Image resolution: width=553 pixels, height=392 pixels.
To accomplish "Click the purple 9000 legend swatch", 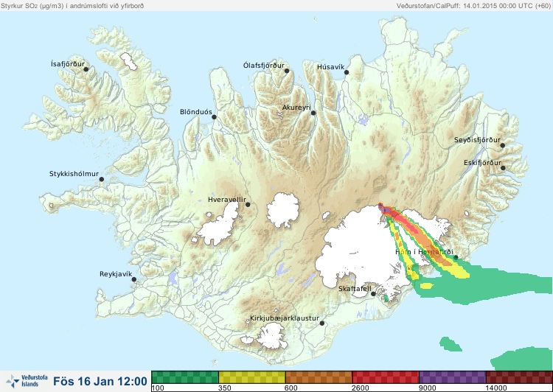I will [x=453, y=377].
